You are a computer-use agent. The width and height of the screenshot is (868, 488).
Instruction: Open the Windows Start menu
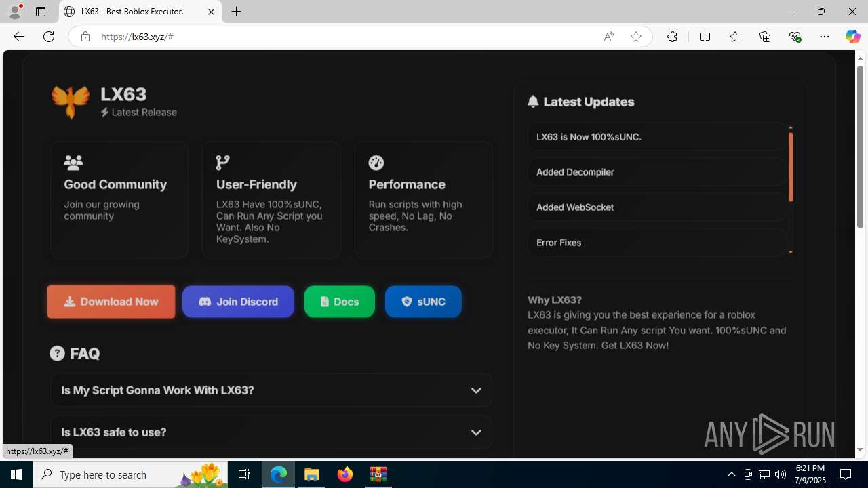click(16, 474)
